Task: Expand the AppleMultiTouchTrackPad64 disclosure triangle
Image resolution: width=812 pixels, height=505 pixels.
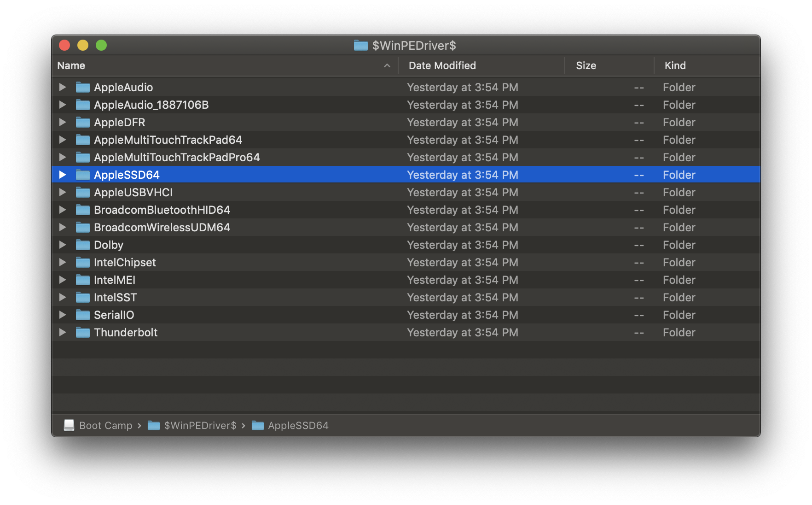Action: [x=63, y=140]
